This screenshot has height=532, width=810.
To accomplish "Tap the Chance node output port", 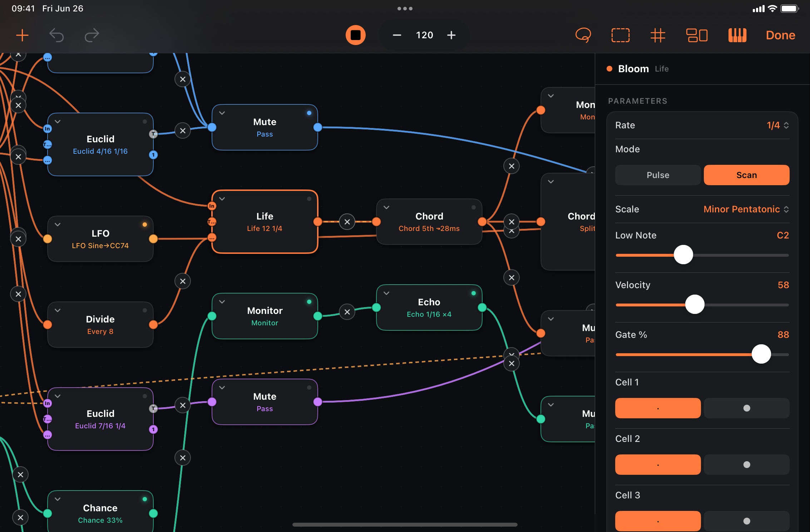I will tap(153, 513).
